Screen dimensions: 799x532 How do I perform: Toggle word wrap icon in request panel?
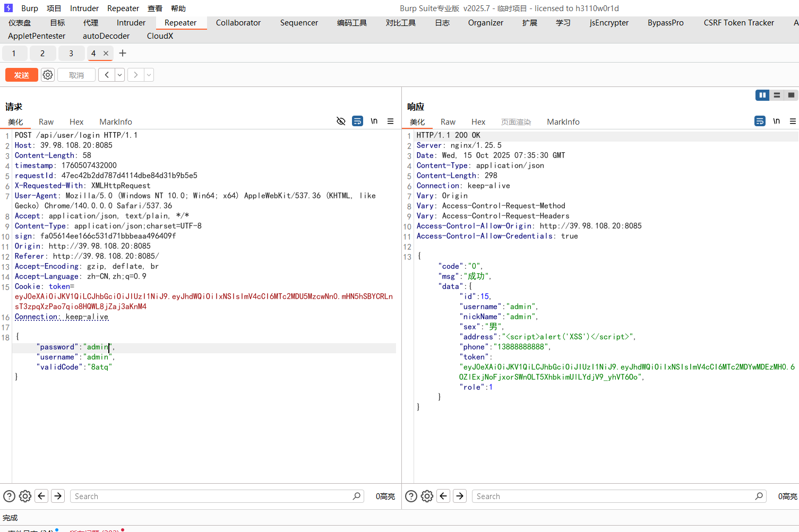(x=357, y=121)
